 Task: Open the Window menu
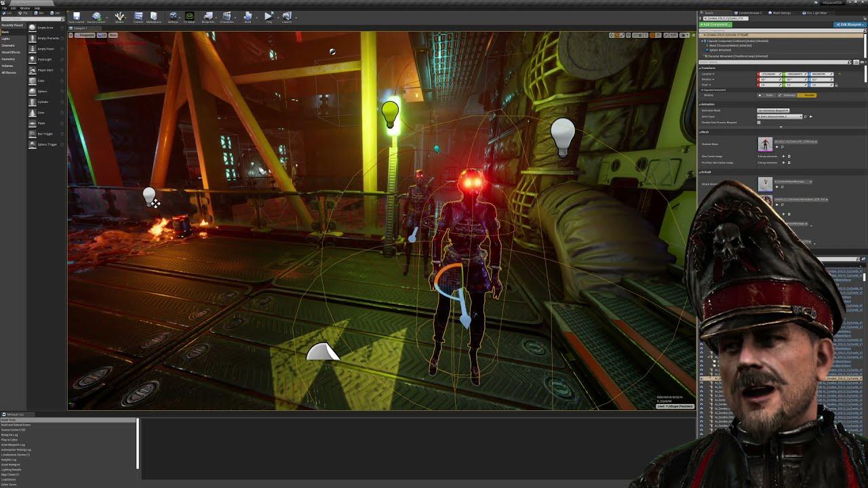(x=25, y=8)
